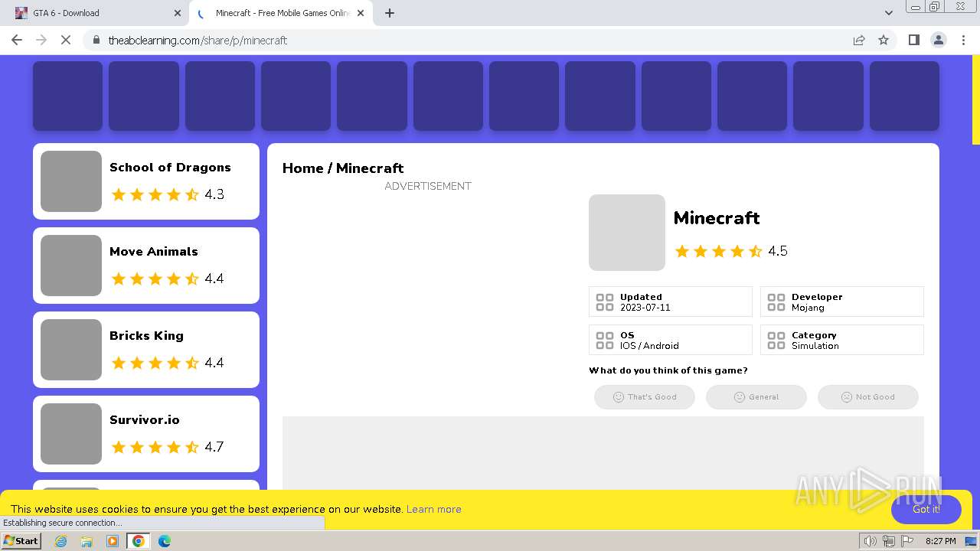This screenshot has height=551, width=980.
Task: Open the Learn more cookie link
Action: tap(433, 509)
